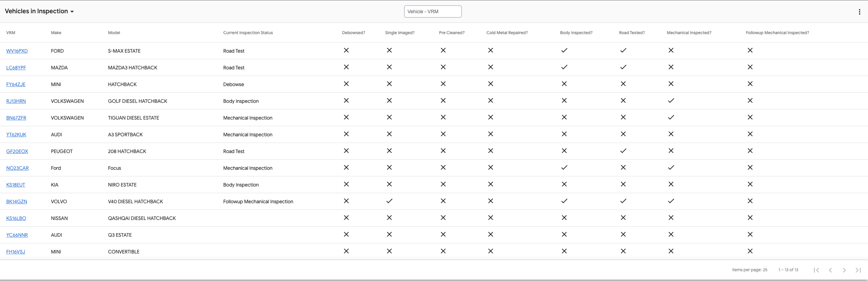
Task: Sort by Current Inspection Status column header
Action: 248,33
